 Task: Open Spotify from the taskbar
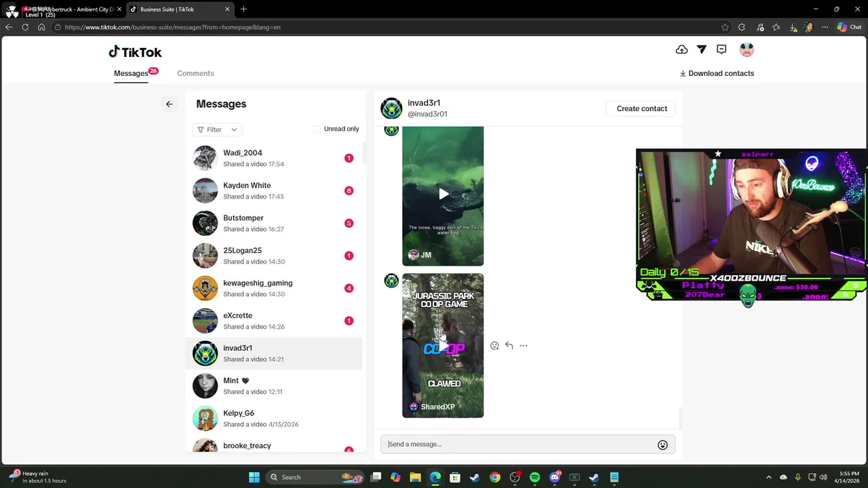[535, 477]
